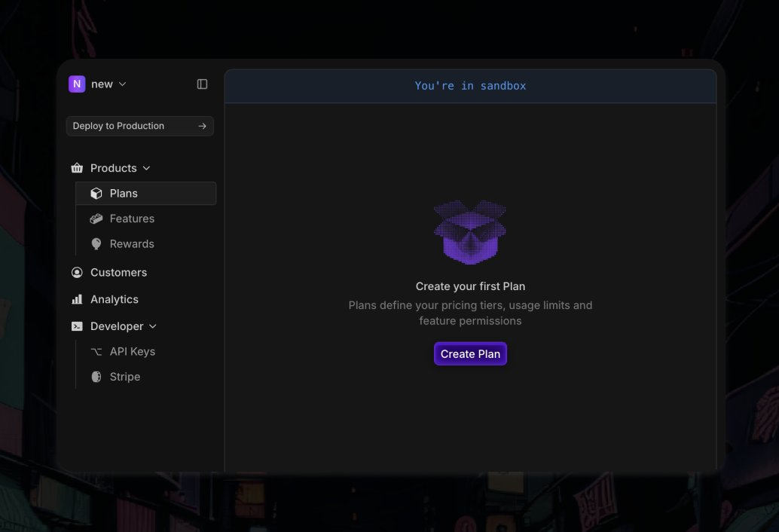Collapse the sidebar with the panel icon
This screenshot has width=779, height=532.
point(202,84)
